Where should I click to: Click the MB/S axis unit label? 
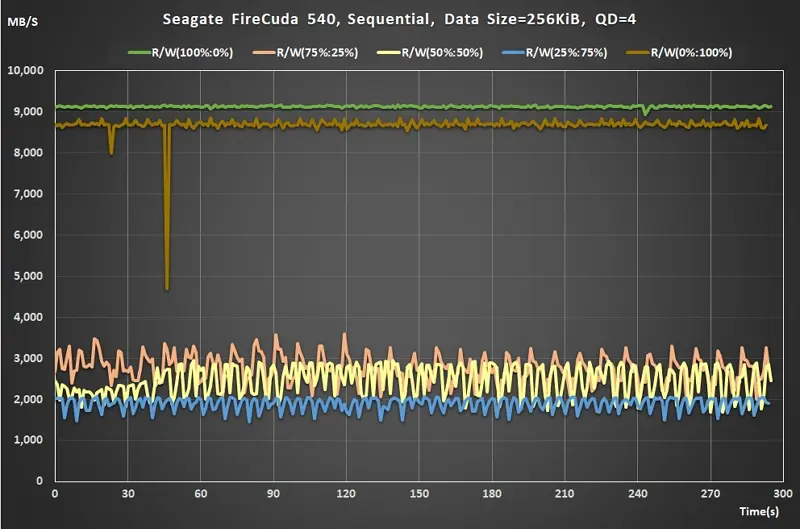pos(22,22)
